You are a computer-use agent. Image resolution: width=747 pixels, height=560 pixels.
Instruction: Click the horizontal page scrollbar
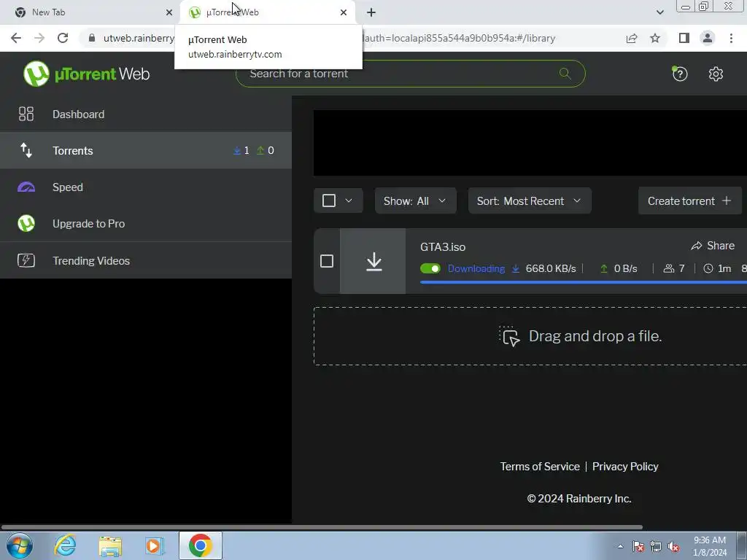[x=322, y=527]
